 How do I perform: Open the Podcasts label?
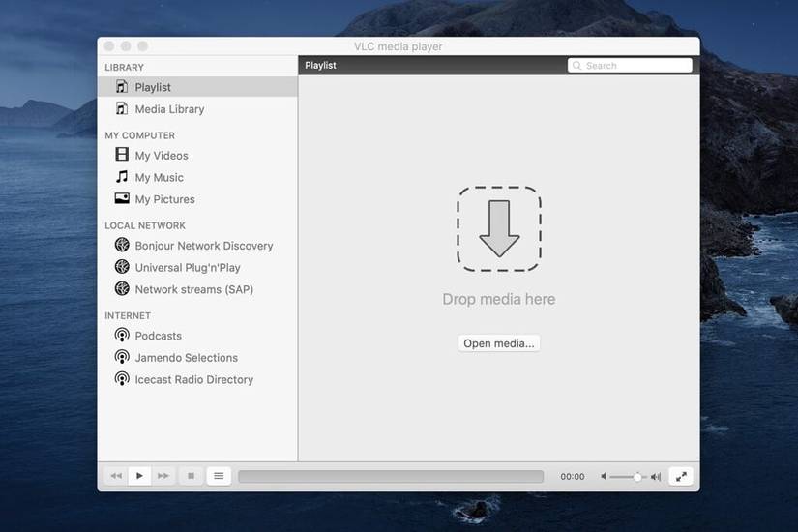click(x=159, y=336)
